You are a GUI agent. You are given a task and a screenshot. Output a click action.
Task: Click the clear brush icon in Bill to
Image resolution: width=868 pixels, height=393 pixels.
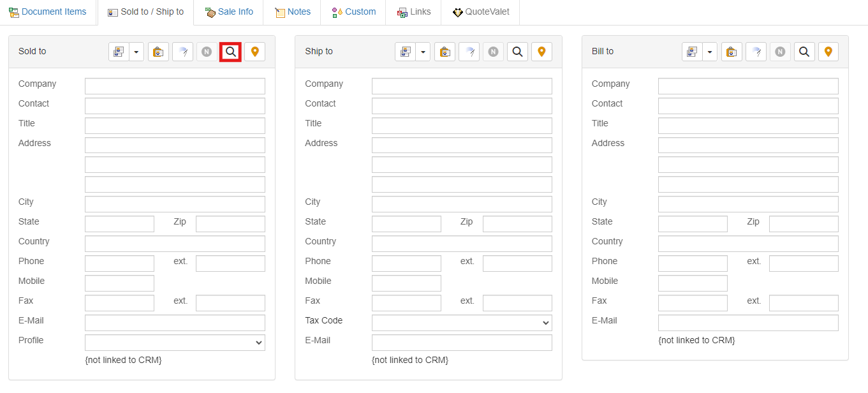point(756,52)
